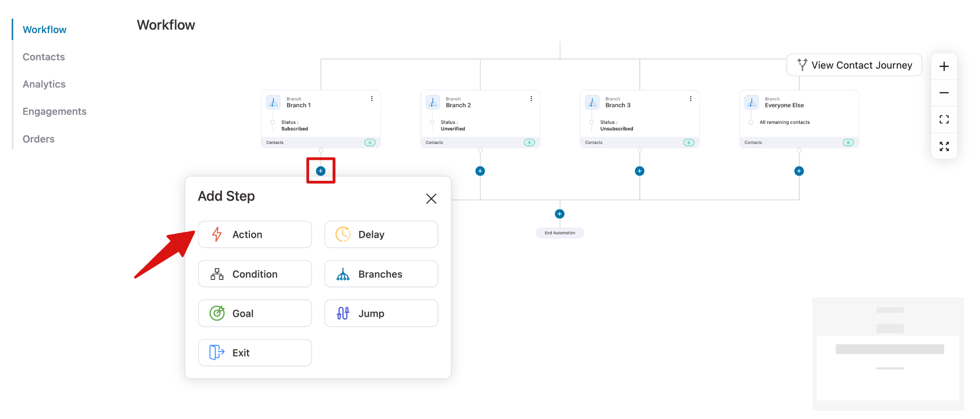Screen dimensions: 980x419
Task: Open Everyone Else contacts count badge
Action: [848, 143]
